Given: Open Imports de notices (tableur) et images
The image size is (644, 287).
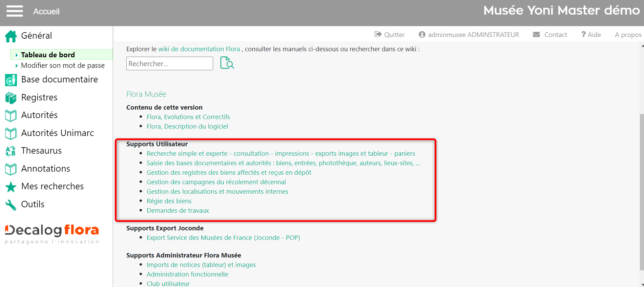Looking at the screenshot, I should 201,265.
